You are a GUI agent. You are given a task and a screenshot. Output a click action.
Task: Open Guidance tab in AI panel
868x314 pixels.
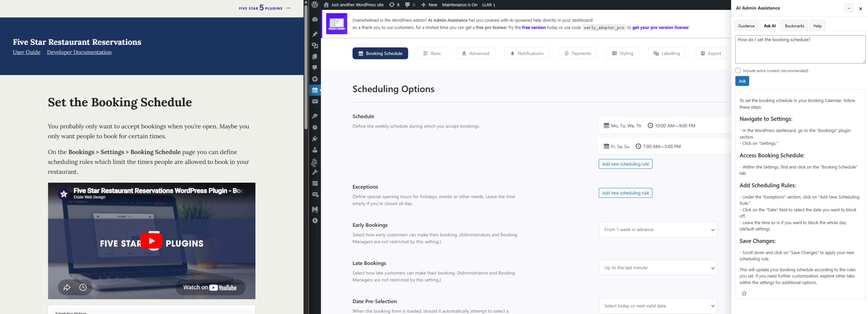tap(746, 26)
